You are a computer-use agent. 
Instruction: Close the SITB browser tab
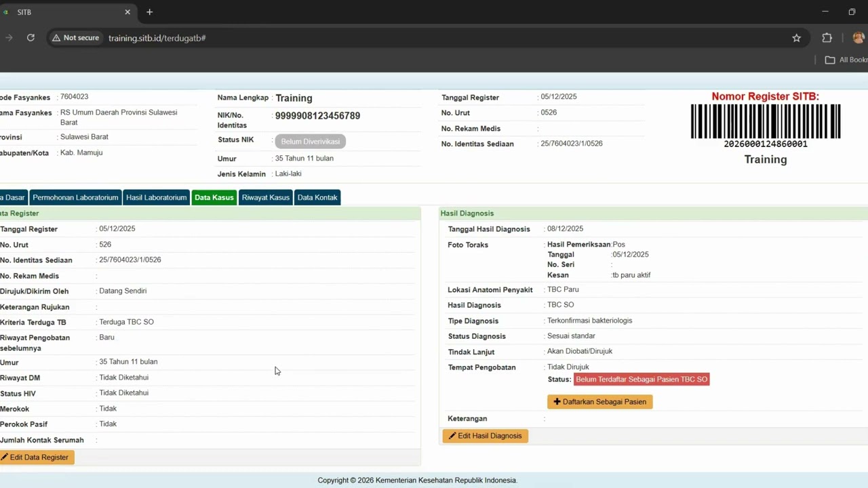tap(127, 12)
